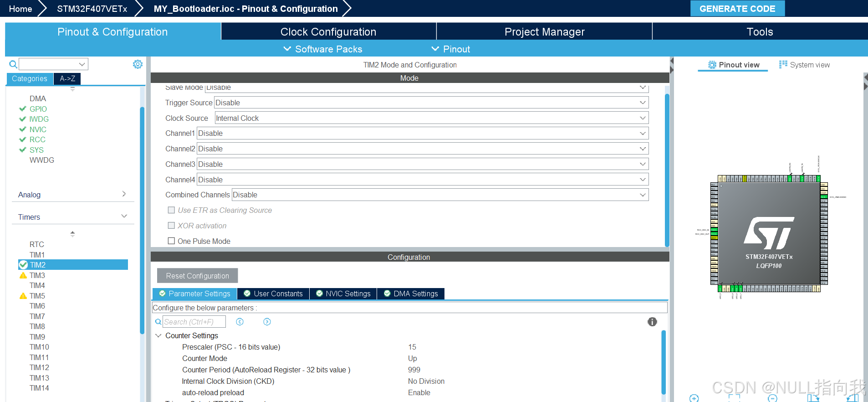Image resolution: width=868 pixels, height=402 pixels.
Task: Open the DMA Settings tab
Action: (411, 294)
